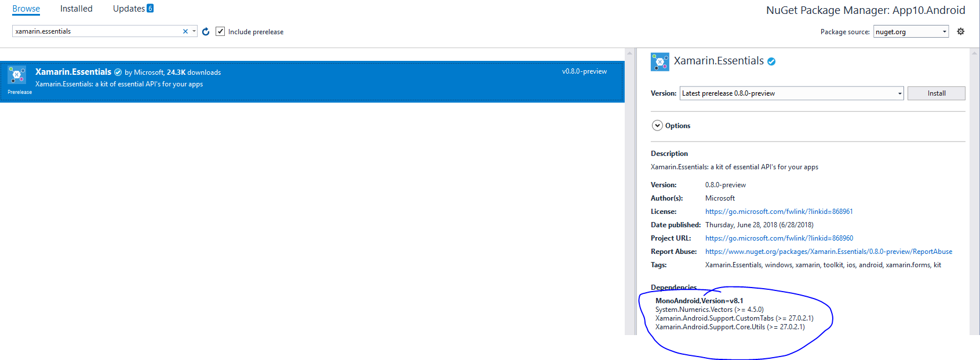Click the Xamarin.Android.Support.CustomTabs dependency
Viewport: 980px width, 360px height.
[x=734, y=318]
